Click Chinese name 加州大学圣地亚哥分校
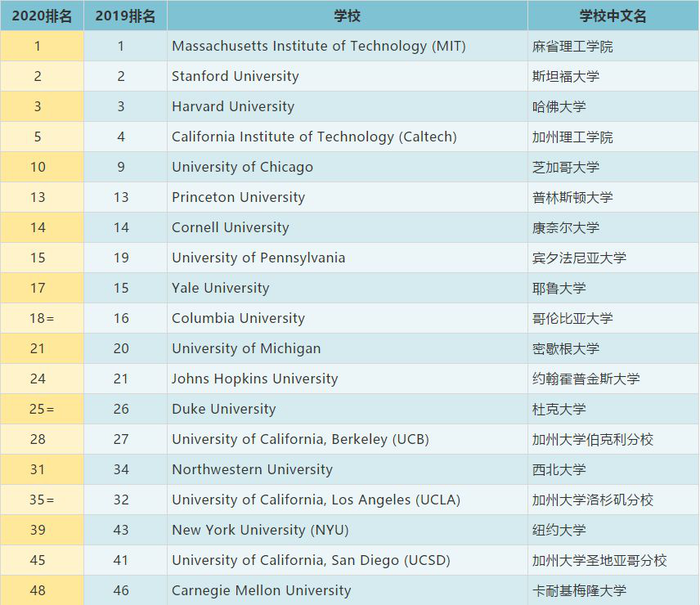Viewport: 700px width, 605px height. [x=599, y=561]
